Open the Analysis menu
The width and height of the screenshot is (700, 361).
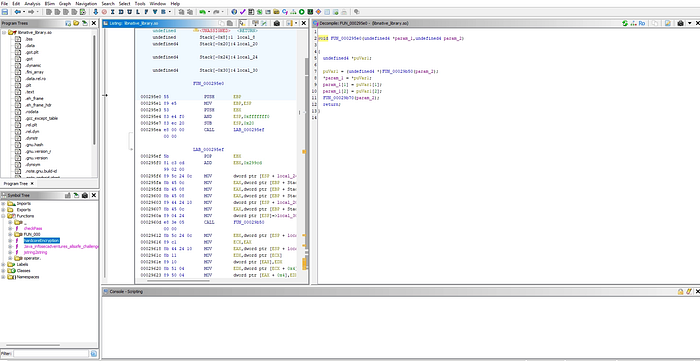pyautogui.click(x=32, y=3)
